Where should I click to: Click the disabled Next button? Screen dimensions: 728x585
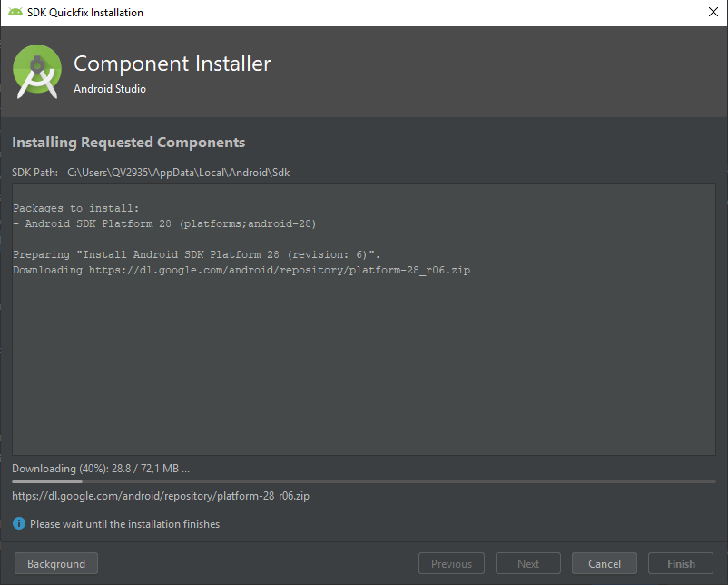coord(527,564)
